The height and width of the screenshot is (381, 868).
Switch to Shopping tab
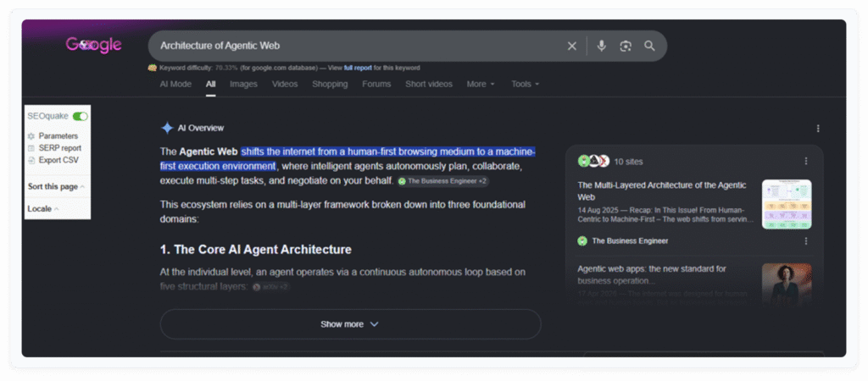pos(330,84)
